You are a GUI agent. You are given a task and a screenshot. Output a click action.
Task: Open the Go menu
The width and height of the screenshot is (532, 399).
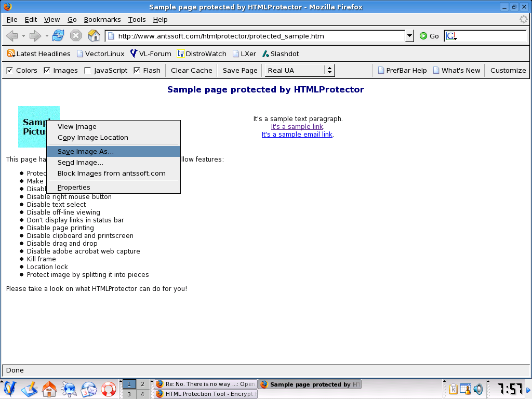[72, 19]
